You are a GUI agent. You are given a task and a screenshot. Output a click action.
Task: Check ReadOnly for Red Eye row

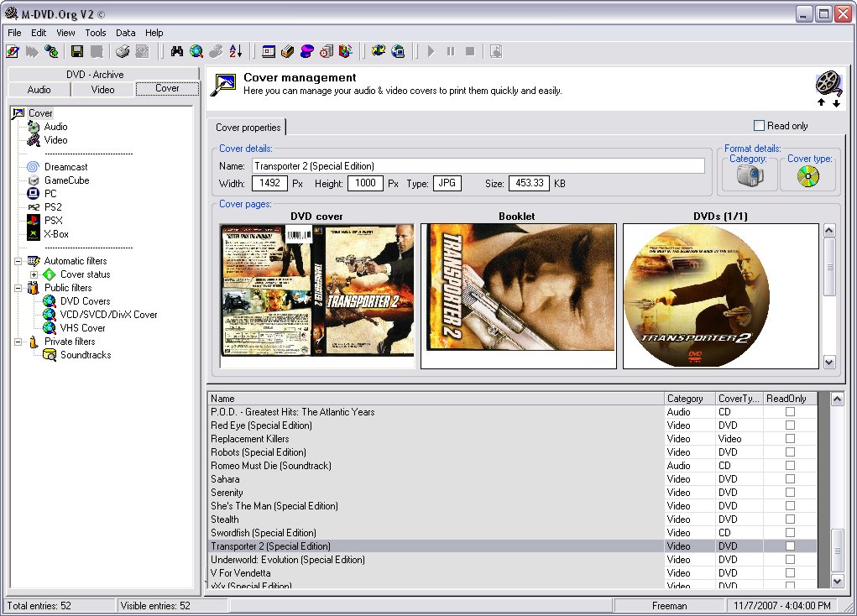coord(790,425)
